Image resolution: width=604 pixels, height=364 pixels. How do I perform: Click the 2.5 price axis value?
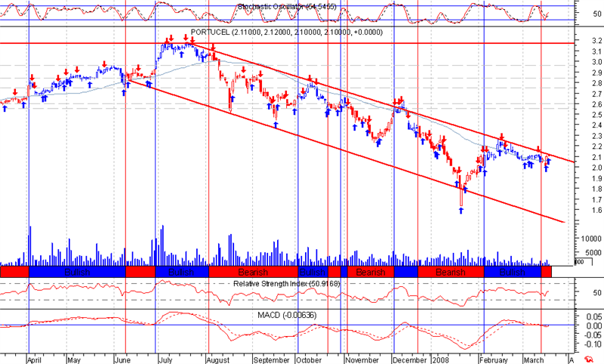coord(596,115)
